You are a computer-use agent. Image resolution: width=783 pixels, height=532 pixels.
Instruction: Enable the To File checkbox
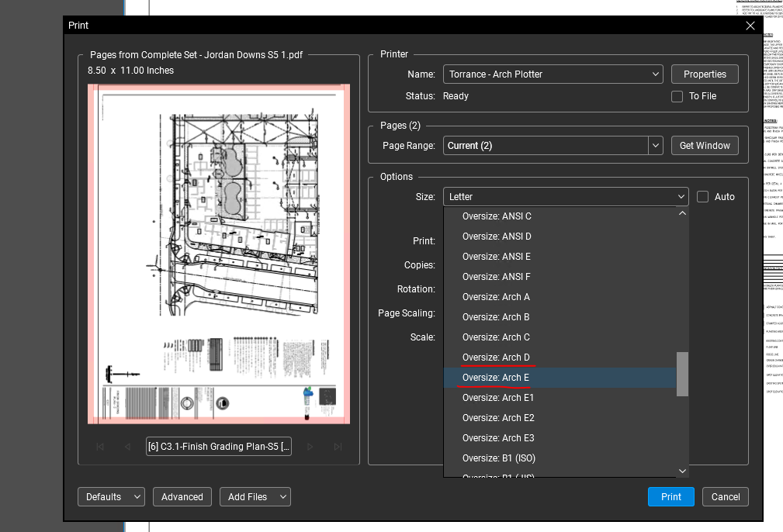[x=677, y=96]
